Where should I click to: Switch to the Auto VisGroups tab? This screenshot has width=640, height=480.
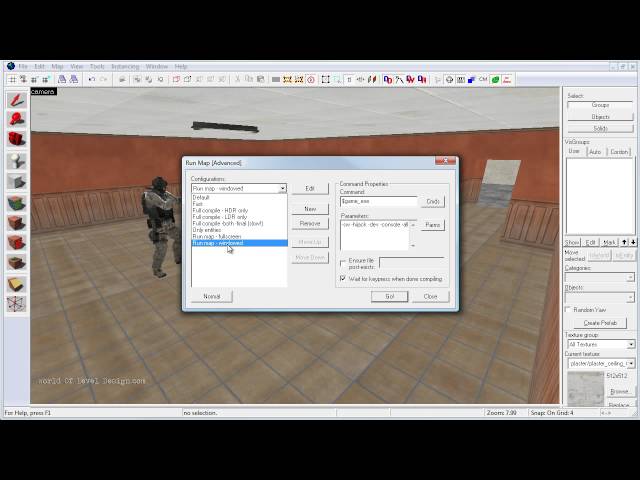(x=595, y=152)
